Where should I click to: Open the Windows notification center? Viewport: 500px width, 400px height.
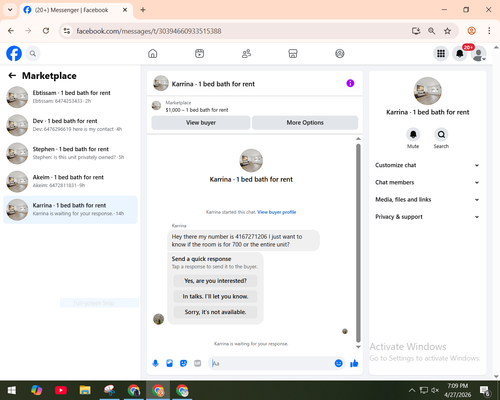click(x=484, y=390)
